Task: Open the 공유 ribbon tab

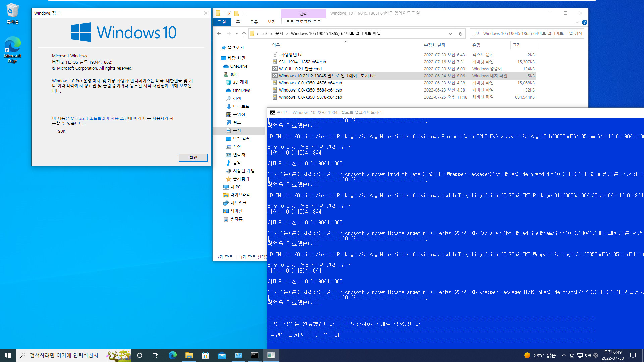Action: (254, 22)
